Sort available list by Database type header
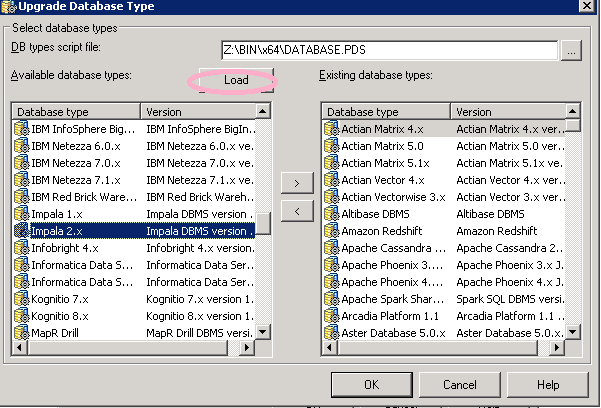Image resolution: width=601 pixels, height=408 pixels. 77,112
